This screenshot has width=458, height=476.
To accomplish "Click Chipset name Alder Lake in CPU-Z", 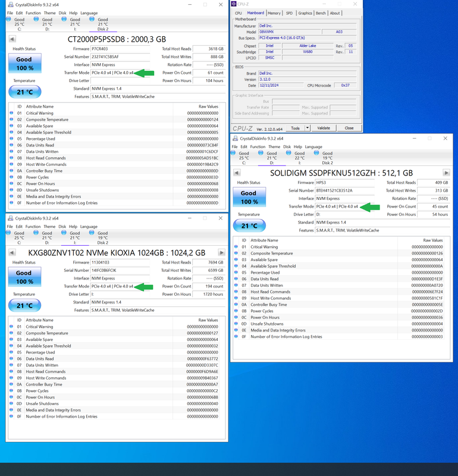I will 308,46.
